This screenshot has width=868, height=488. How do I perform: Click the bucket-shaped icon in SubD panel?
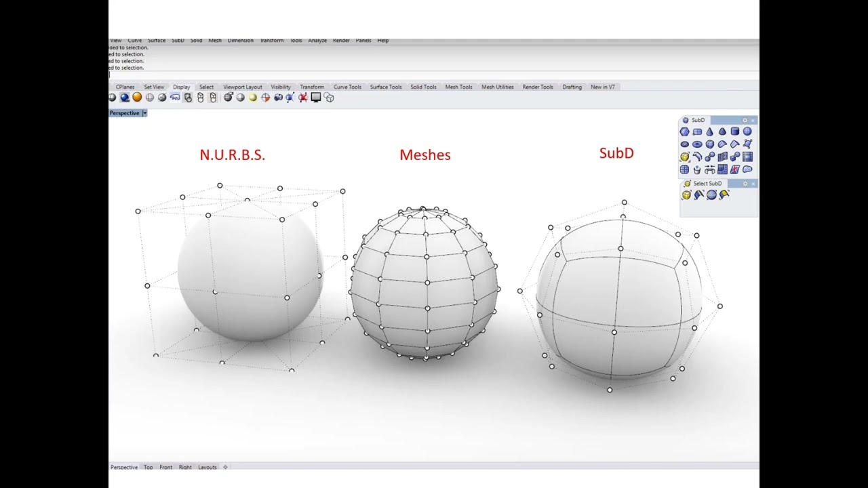pyautogui.click(x=697, y=169)
